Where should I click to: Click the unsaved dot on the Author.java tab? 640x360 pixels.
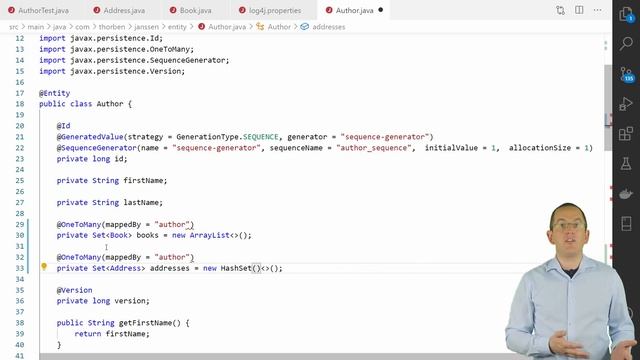point(380,10)
